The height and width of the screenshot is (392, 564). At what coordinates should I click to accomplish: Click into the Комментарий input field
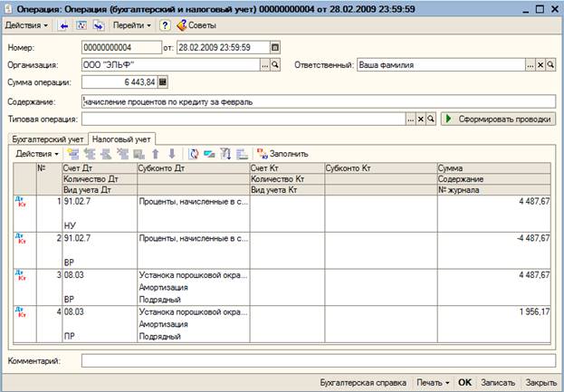[x=317, y=361]
